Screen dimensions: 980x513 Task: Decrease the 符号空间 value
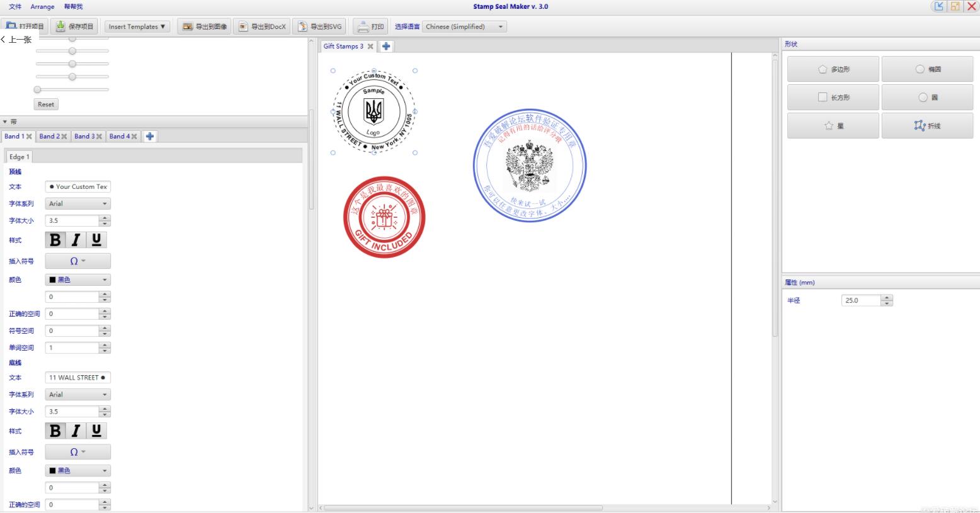(105, 334)
